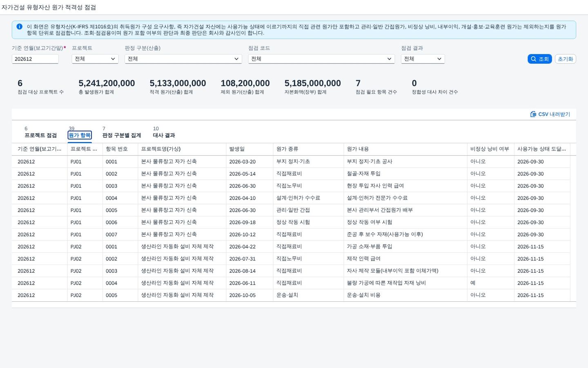Click the 5,185,000,000 자본화액 value
Image resolution: width=588 pixels, height=368 pixels.
point(313,83)
